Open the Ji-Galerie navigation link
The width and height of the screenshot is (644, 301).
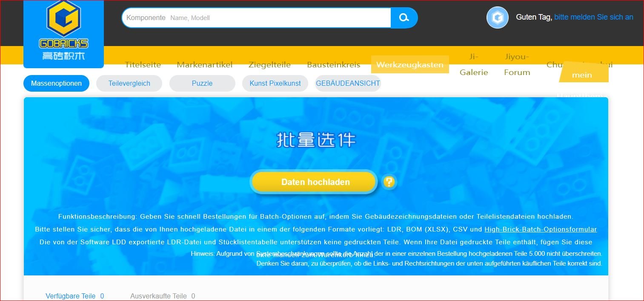(474, 64)
